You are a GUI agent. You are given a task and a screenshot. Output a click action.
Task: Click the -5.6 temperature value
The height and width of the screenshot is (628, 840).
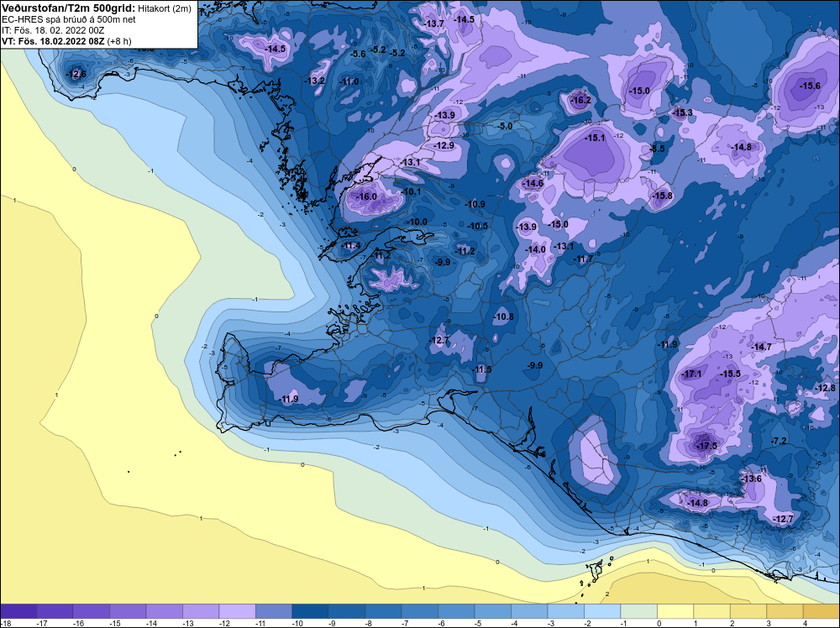pyautogui.click(x=357, y=54)
